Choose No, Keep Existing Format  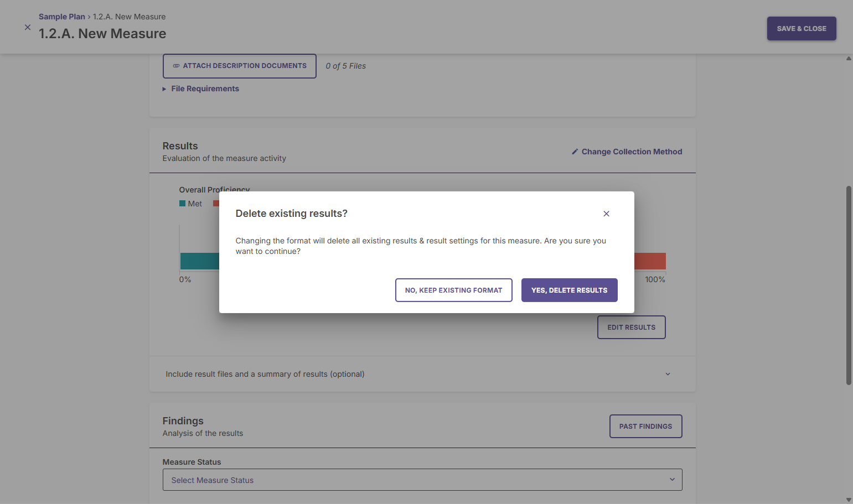[453, 290]
